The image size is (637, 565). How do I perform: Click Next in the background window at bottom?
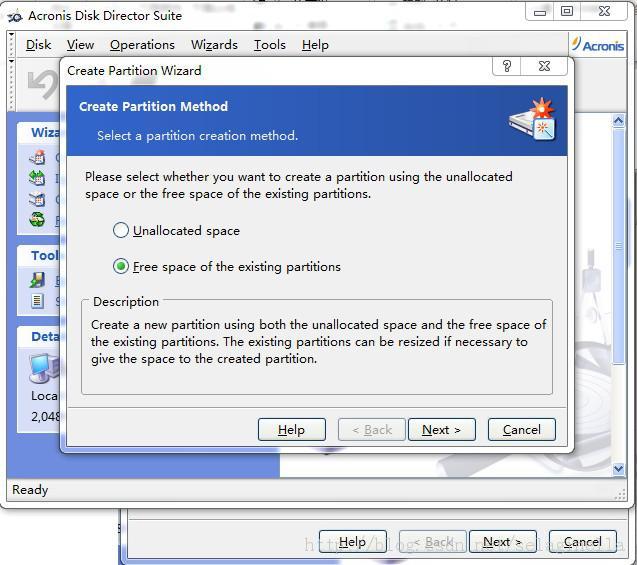(503, 541)
